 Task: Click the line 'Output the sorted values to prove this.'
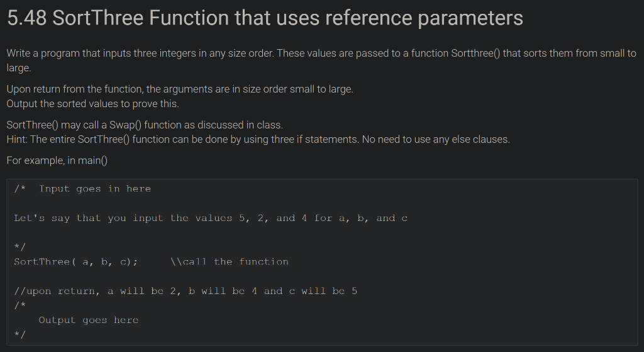93,104
